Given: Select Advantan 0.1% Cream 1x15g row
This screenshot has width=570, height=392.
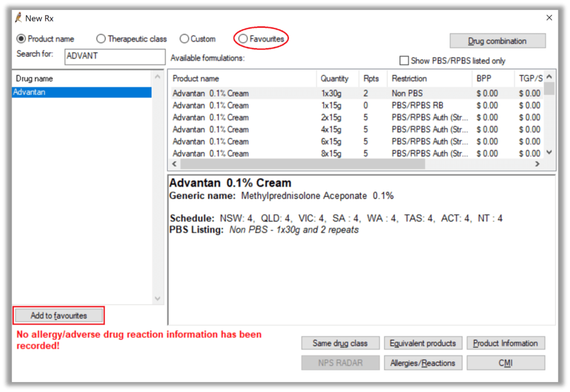Looking at the screenshot, I should point(357,105).
